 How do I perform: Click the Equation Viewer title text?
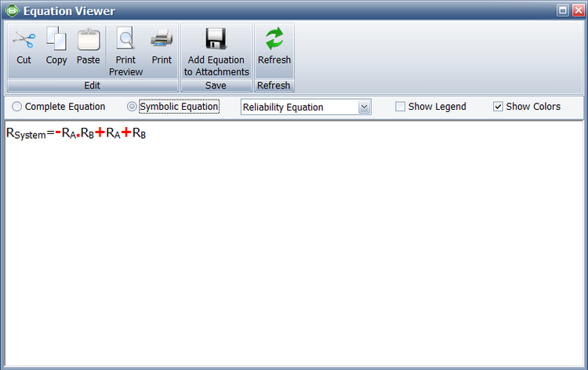[x=69, y=11]
